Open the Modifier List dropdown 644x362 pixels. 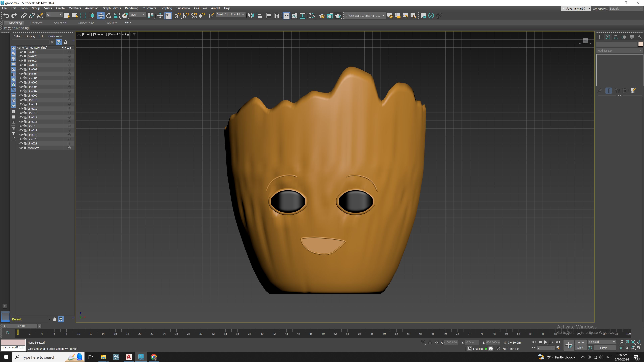619,50
